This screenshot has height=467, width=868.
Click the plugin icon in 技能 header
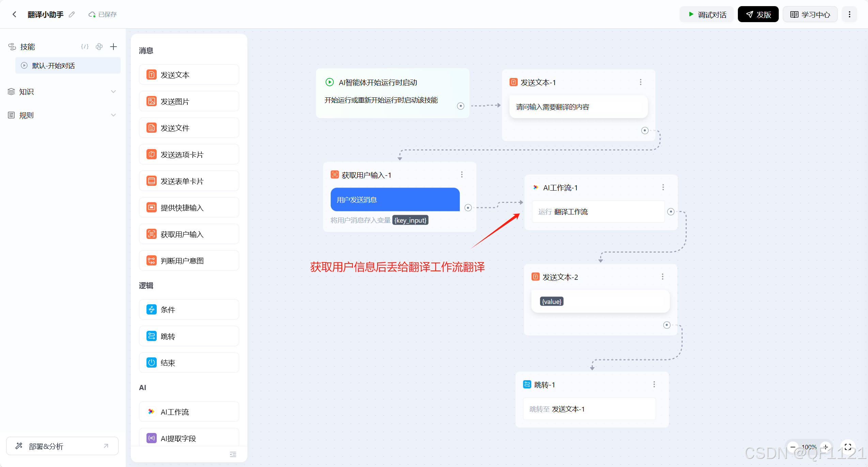tap(99, 47)
